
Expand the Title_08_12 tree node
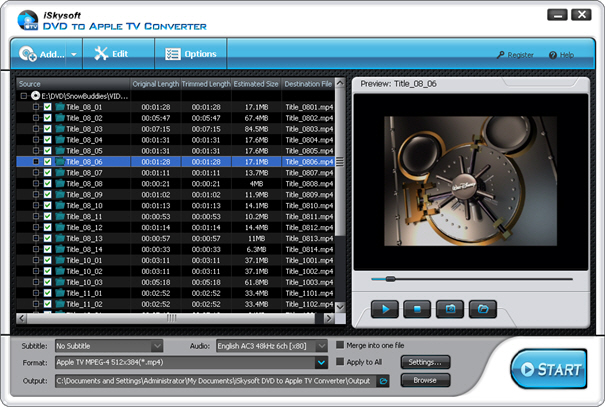tap(36, 227)
